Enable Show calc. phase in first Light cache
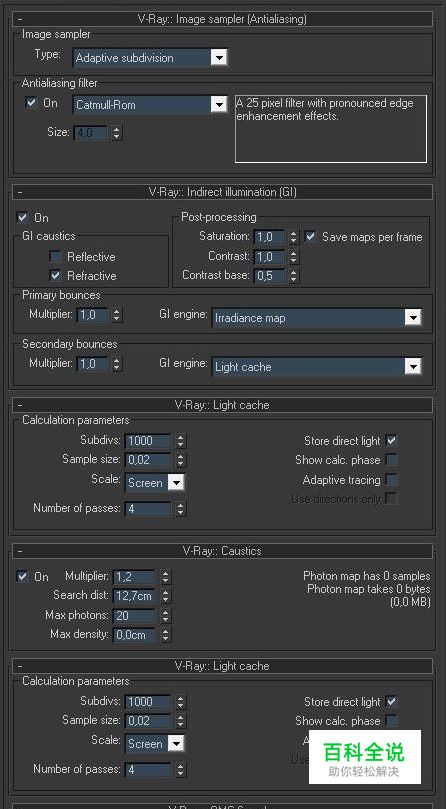This screenshot has height=809, width=446. (x=392, y=460)
